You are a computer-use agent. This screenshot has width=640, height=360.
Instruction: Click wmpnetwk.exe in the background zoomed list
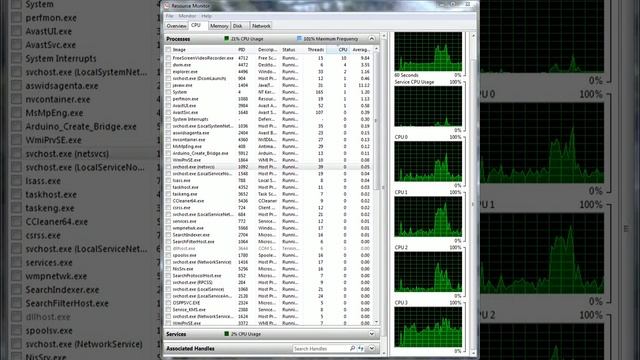[56, 276]
